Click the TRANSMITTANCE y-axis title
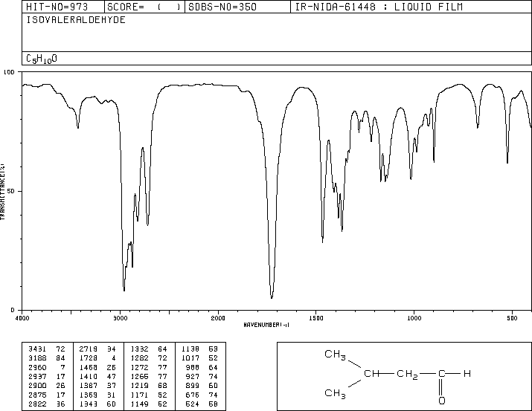 2,192
